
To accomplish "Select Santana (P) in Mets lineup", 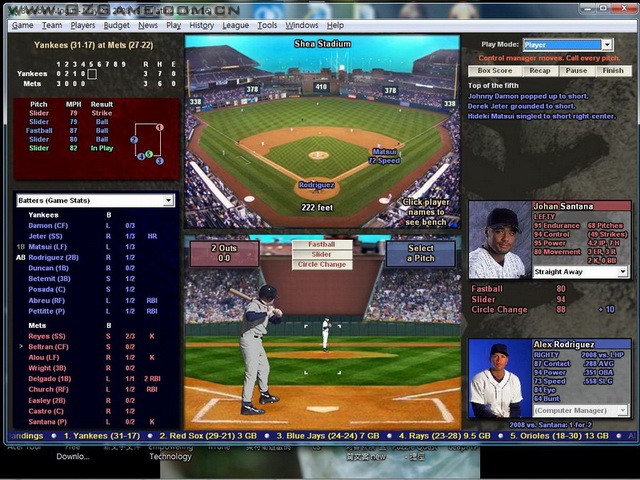I will 47,422.
